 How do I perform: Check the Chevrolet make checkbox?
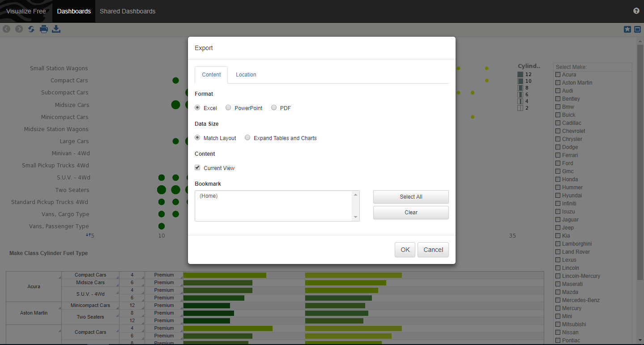point(558,131)
